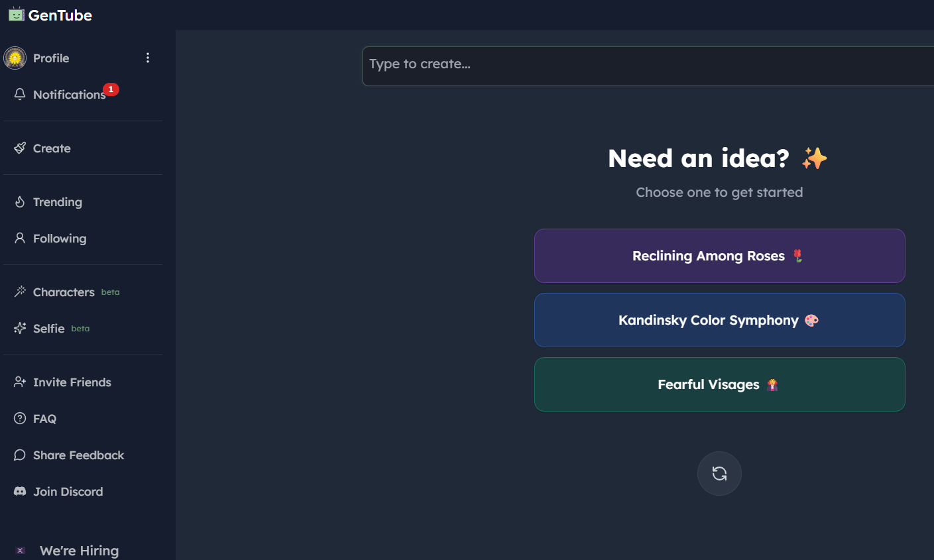Pick the Fearful Visages idea
This screenshot has width=934, height=560.
click(x=719, y=384)
